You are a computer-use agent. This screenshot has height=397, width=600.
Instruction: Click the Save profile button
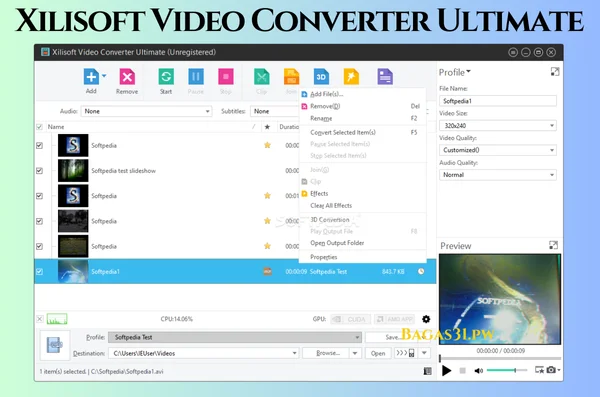point(392,337)
